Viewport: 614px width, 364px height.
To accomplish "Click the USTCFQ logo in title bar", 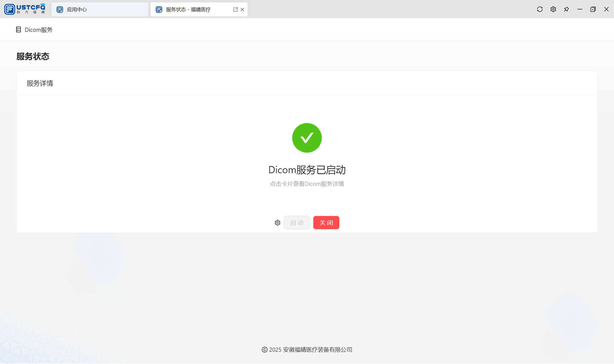I will pyautogui.click(x=25, y=9).
